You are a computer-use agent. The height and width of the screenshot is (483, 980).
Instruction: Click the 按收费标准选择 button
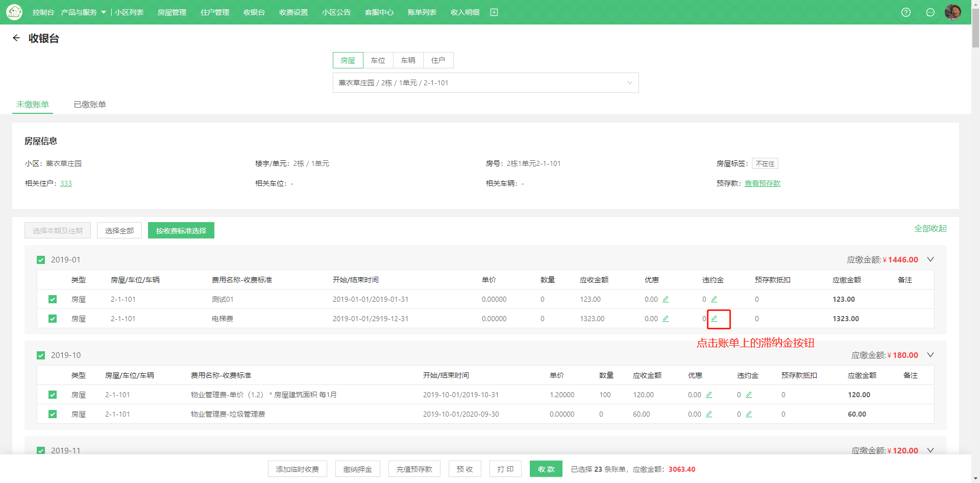[181, 230]
